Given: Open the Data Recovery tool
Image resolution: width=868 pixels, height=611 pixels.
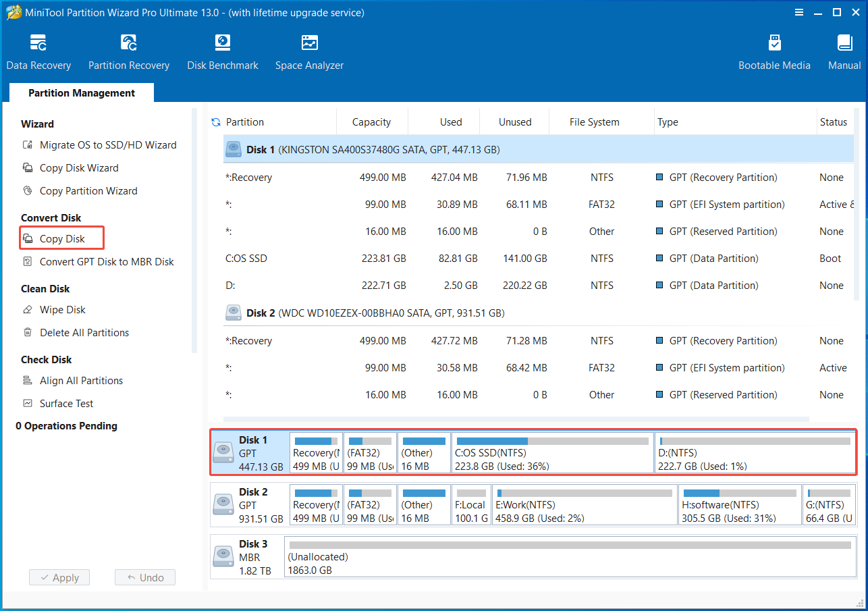Looking at the screenshot, I should (38, 51).
